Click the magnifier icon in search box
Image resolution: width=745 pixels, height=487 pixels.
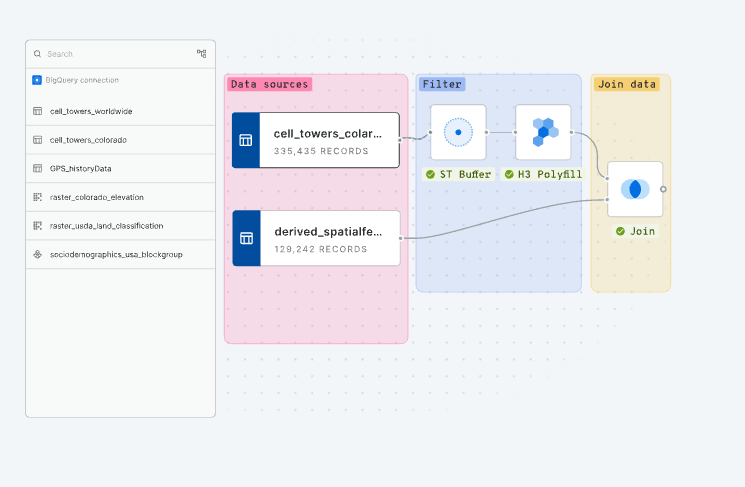tap(38, 54)
